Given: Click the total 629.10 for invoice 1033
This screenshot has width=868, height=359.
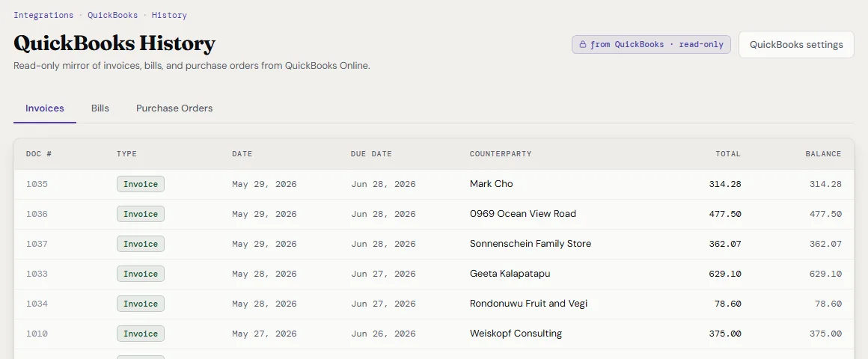Looking at the screenshot, I should pyautogui.click(x=724, y=274).
